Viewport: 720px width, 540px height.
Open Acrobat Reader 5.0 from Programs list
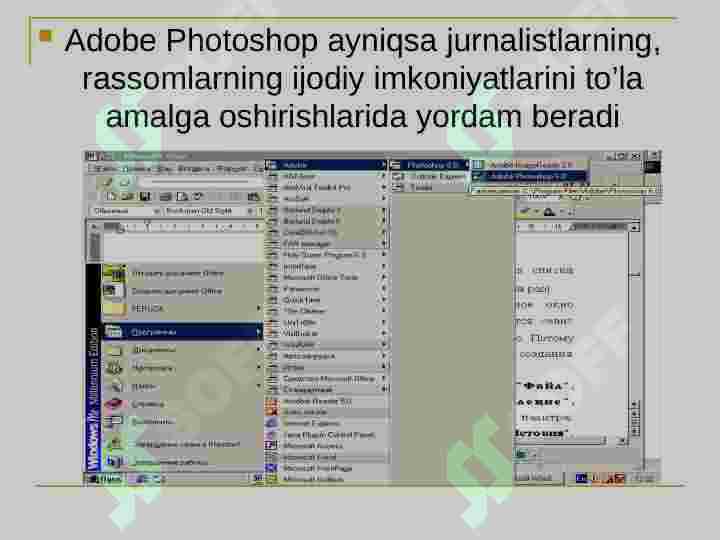tap(327, 401)
